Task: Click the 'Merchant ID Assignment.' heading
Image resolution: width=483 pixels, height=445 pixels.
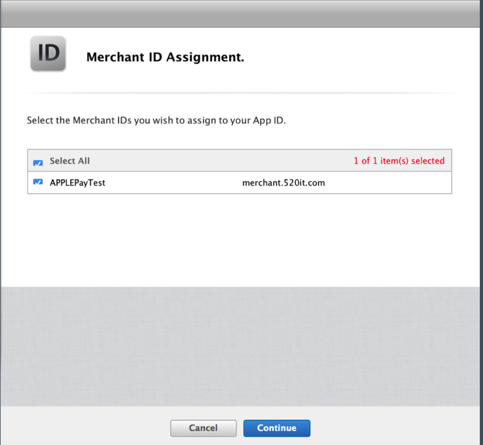Action: 165,57
